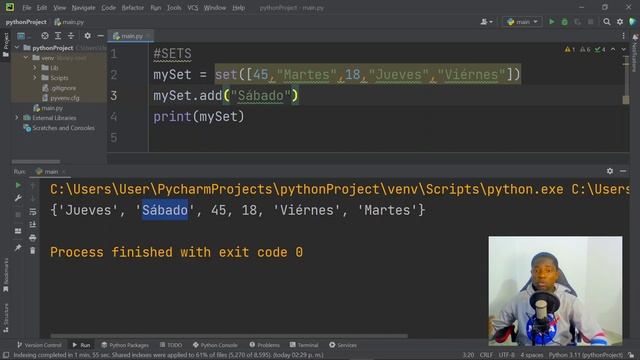Screen dimensions: 640x360
Task: Open Search Everywhere magnifier icon
Action: (x=607, y=22)
